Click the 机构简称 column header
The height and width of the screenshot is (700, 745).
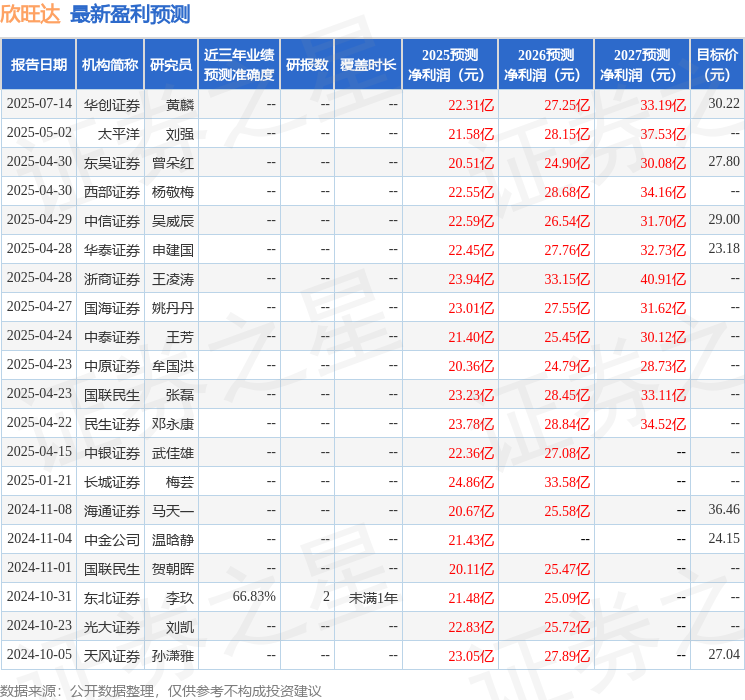point(110,65)
